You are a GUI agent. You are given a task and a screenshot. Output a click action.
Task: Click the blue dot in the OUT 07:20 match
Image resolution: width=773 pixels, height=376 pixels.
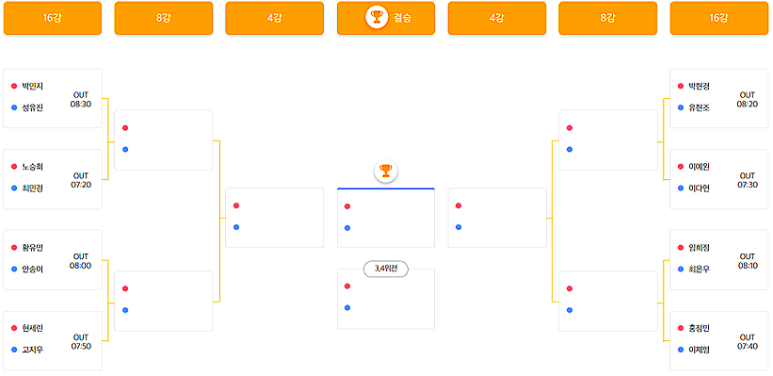(14, 188)
